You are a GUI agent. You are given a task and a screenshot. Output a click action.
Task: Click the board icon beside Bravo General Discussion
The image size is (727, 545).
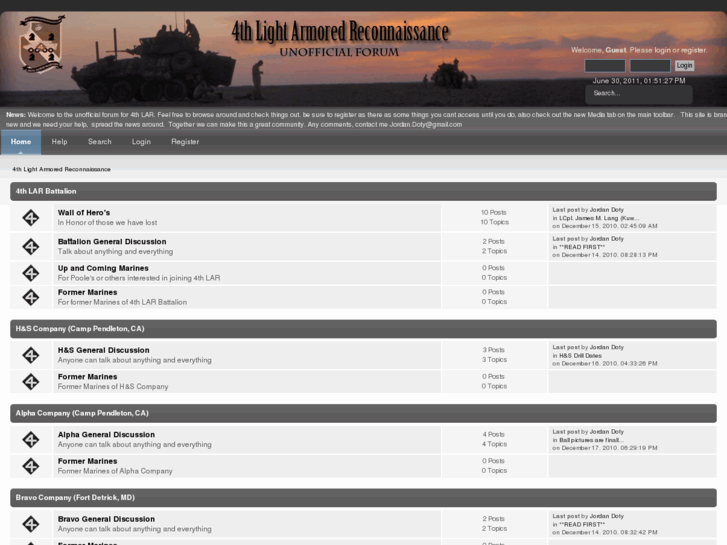coord(31,524)
